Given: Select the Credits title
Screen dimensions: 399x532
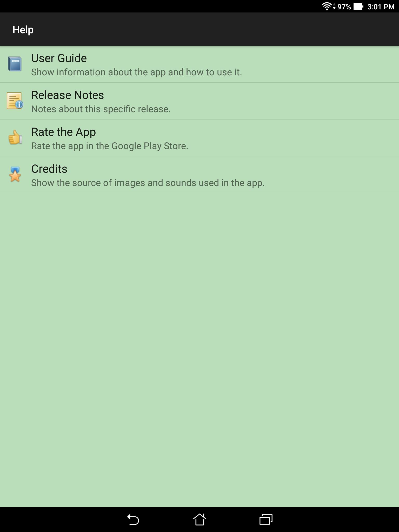Looking at the screenshot, I should pyautogui.click(x=49, y=169).
